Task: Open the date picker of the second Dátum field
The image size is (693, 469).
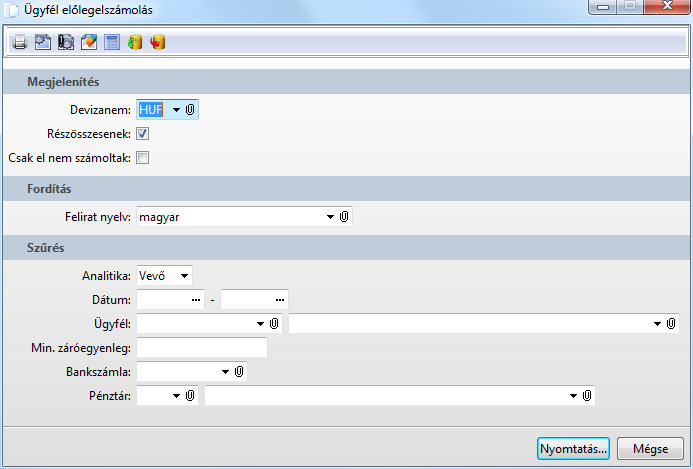Action: pyautogui.click(x=280, y=300)
